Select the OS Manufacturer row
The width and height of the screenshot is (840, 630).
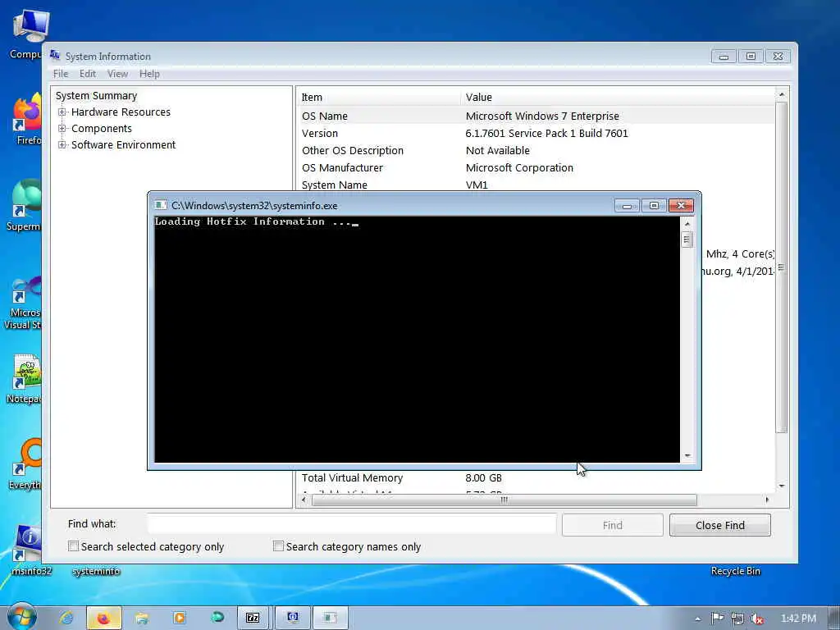(536, 167)
